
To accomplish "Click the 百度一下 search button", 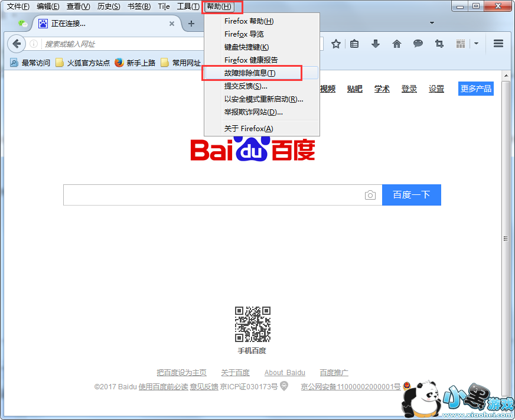I will click(x=412, y=195).
